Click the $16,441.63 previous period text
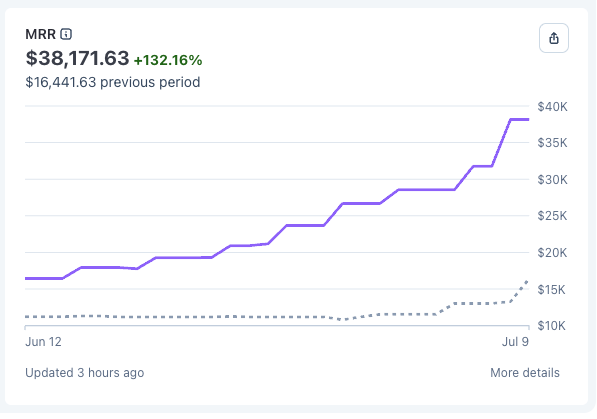The width and height of the screenshot is (597, 419). [113, 82]
